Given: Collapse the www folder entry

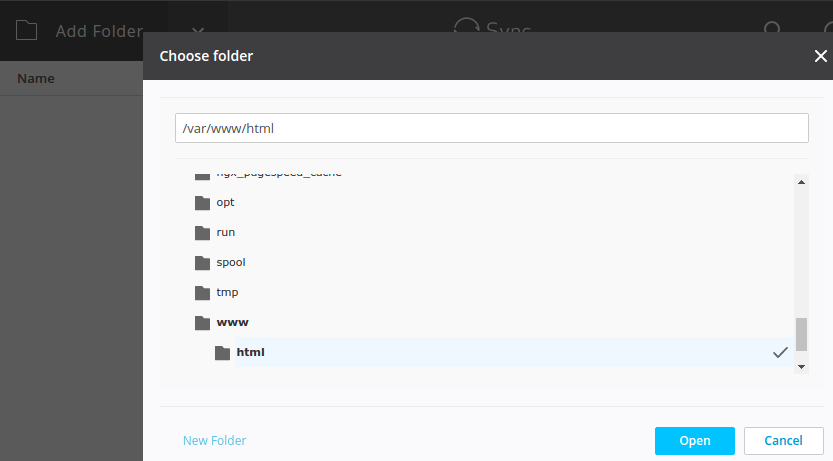Looking at the screenshot, I should click(232, 323).
